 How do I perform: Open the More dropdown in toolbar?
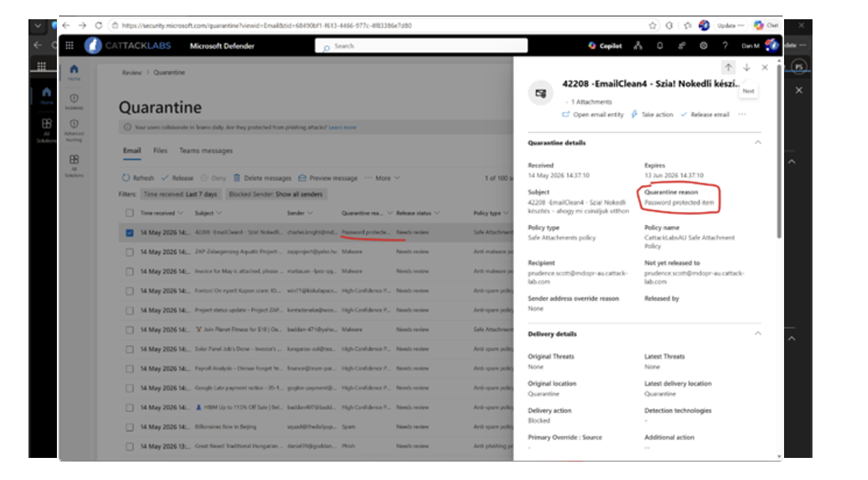pos(383,178)
